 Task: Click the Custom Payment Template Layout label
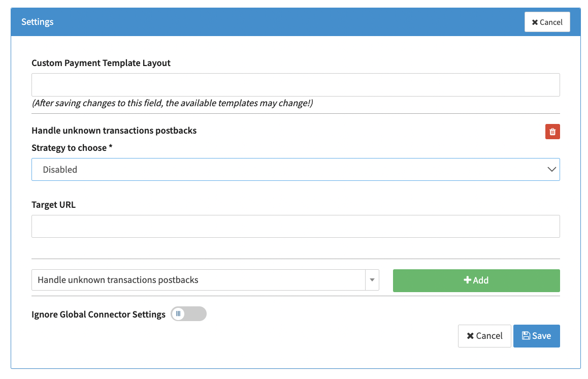coord(101,63)
